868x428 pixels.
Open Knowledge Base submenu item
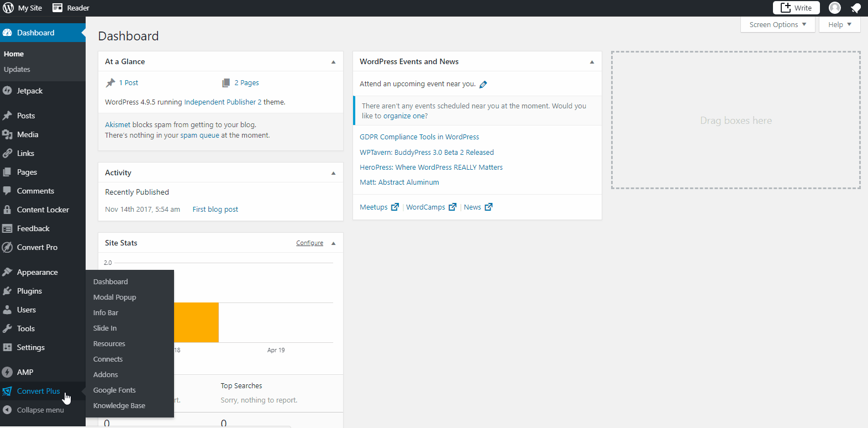tap(119, 405)
